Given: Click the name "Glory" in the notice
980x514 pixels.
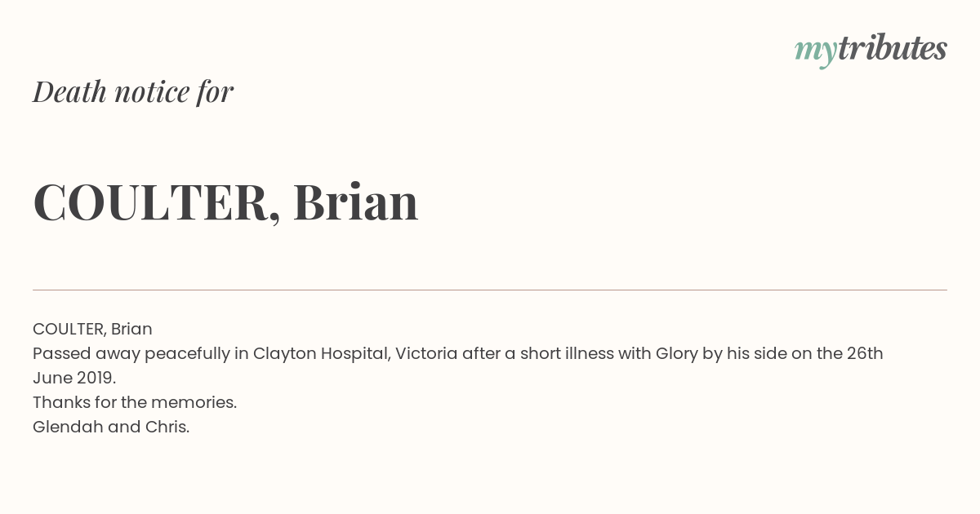Looking at the screenshot, I should point(676,354).
